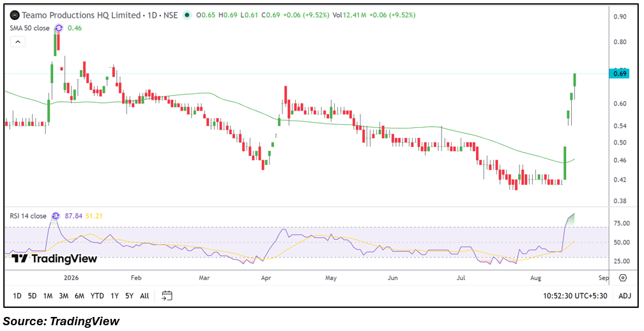Viewport: 644px width, 331px height.
Task: Open chart settings gear on time axis
Action: [623, 278]
